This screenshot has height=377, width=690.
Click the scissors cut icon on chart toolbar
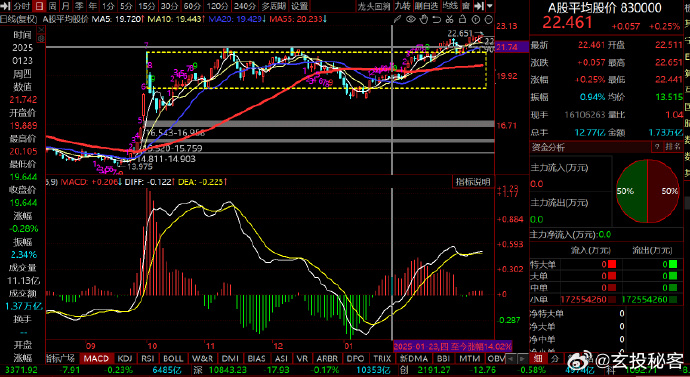(449, 19)
